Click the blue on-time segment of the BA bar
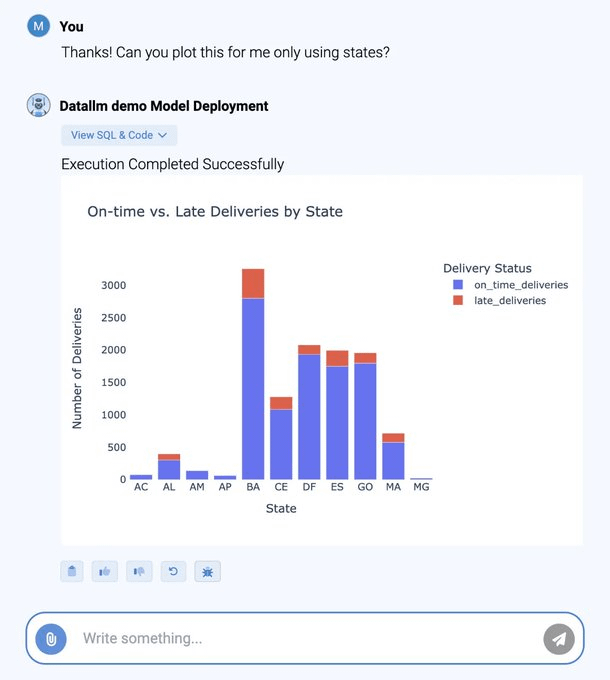Viewport: 610px width, 680px height. (253, 390)
